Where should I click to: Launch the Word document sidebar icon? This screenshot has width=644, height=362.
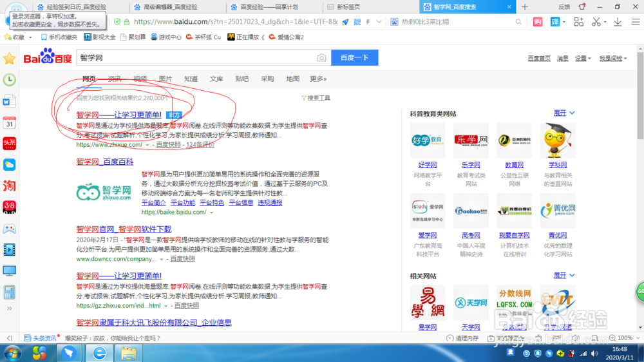(9, 101)
